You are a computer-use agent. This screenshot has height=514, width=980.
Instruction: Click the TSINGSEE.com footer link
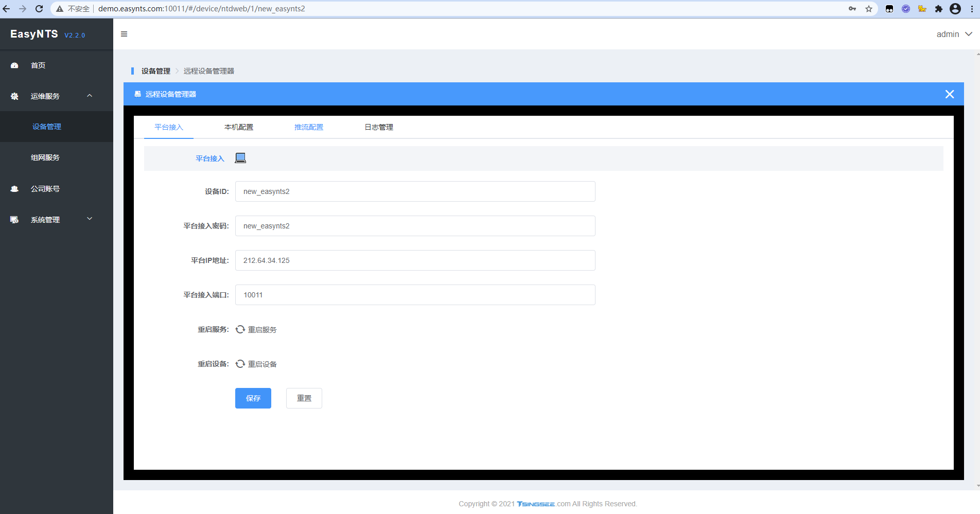(x=544, y=504)
